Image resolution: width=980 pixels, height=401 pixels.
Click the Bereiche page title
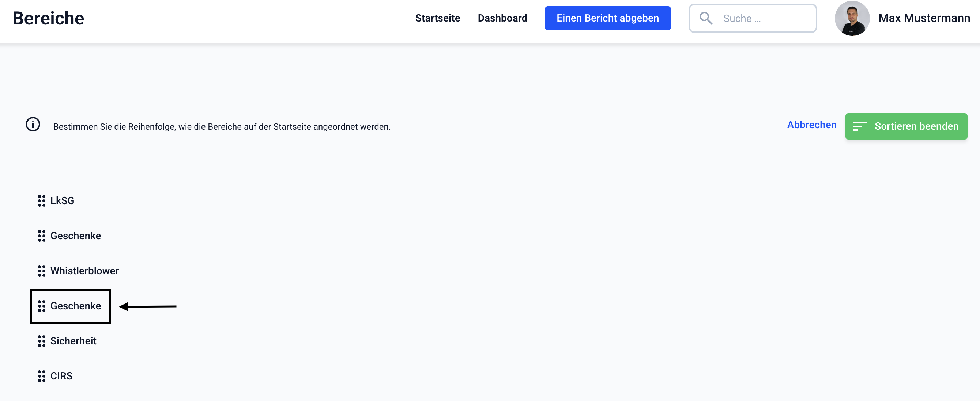[48, 18]
